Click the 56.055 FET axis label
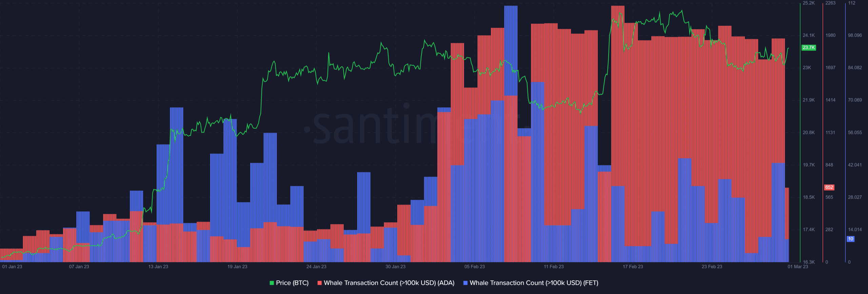The height and width of the screenshot is (294, 868). 855,133
